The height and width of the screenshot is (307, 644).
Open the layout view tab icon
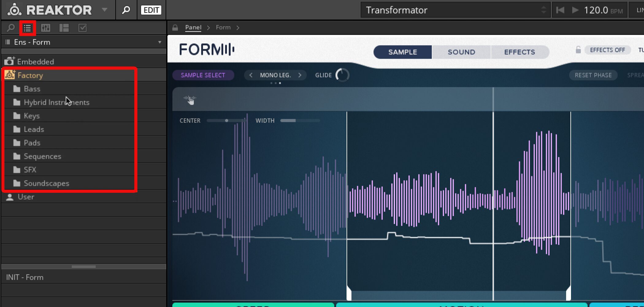point(64,28)
